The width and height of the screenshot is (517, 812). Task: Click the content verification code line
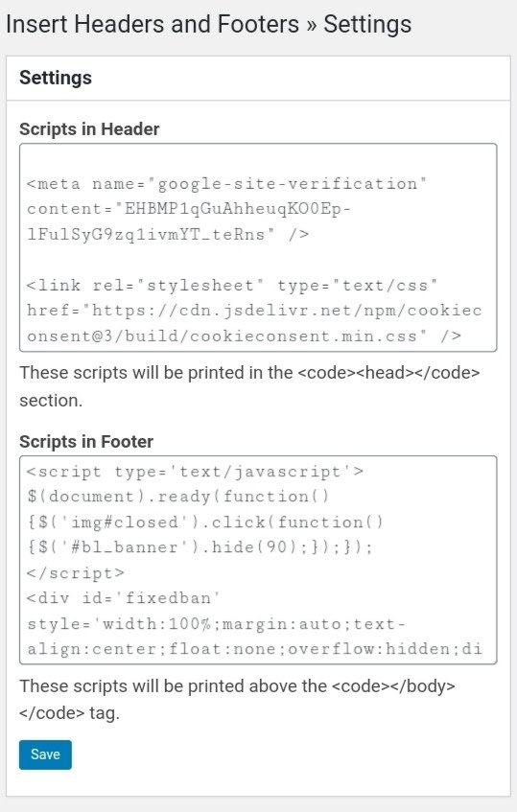point(189,209)
